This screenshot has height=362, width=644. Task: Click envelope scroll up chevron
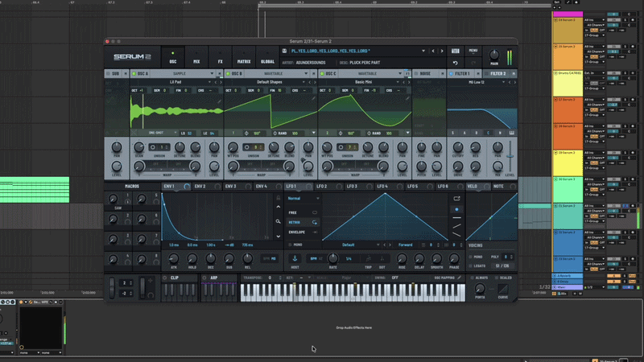(x=278, y=207)
